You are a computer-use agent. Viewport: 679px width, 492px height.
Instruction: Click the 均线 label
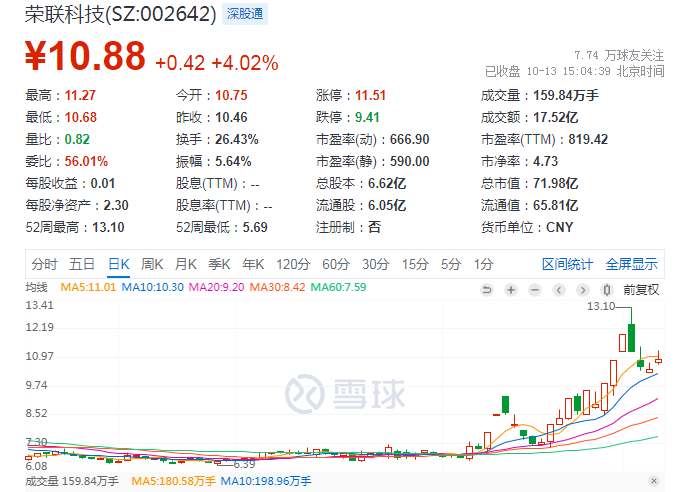tap(36, 287)
